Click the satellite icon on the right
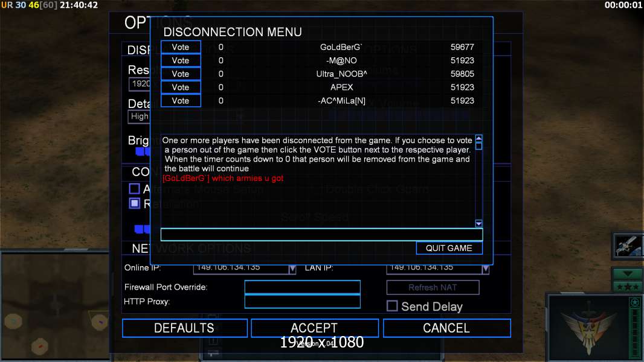 628,246
